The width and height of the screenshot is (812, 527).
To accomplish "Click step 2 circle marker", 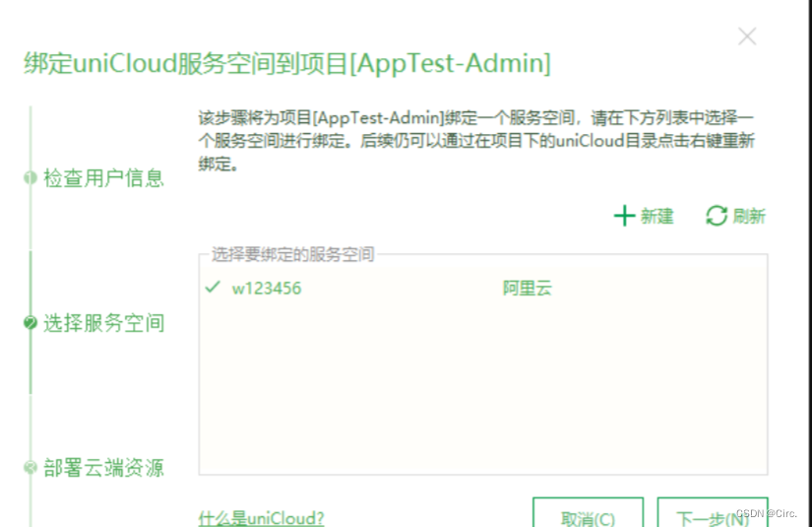I will pyautogui.click(x=31, y=323).
